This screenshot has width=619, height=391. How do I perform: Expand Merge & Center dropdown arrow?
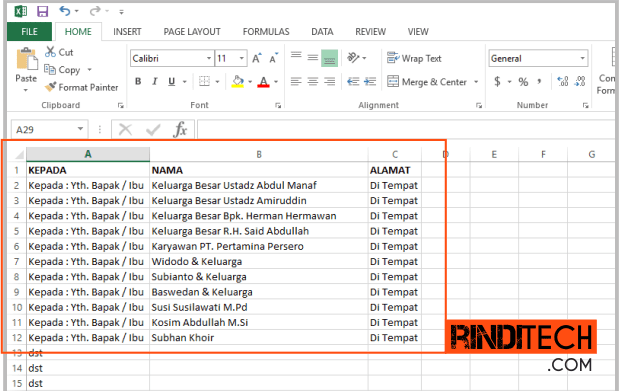476,82
